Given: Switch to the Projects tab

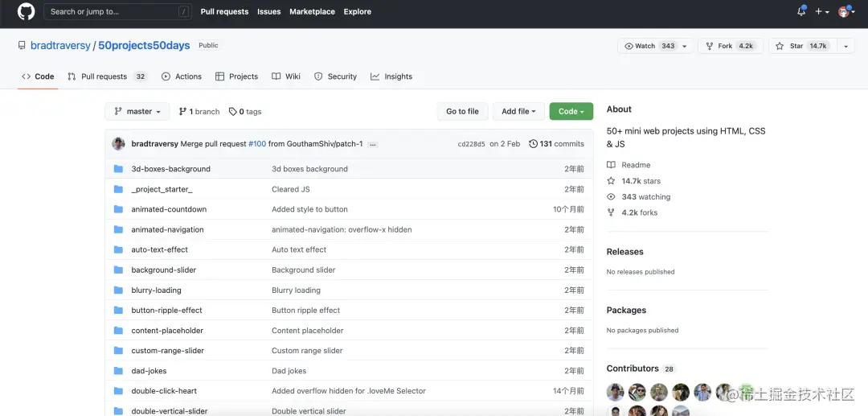Looking at the screenshot, I should click(x=236, y=76).
